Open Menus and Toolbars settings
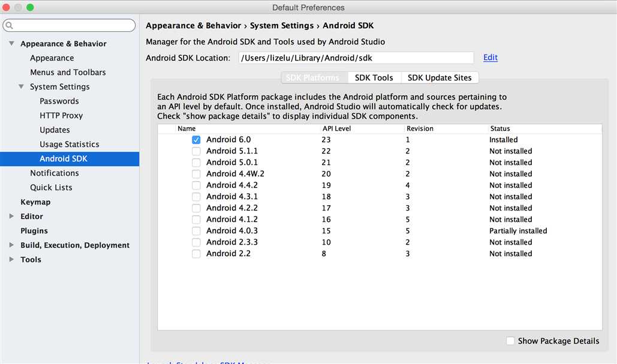Screen dimensions: 617x364 coord(68,73)
